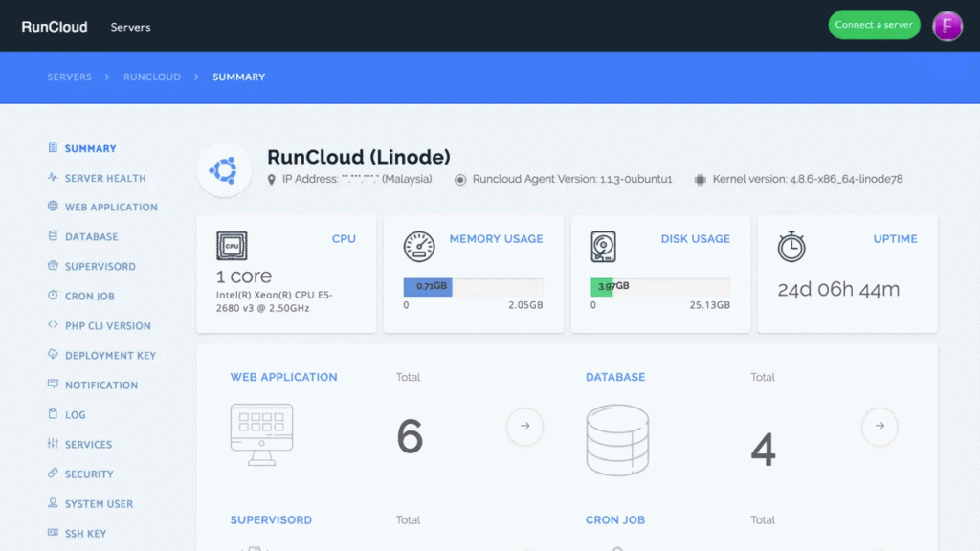The image size is (980, 551).
Task: Open Supervisord sidebar section
Action: tap(100, 267)
